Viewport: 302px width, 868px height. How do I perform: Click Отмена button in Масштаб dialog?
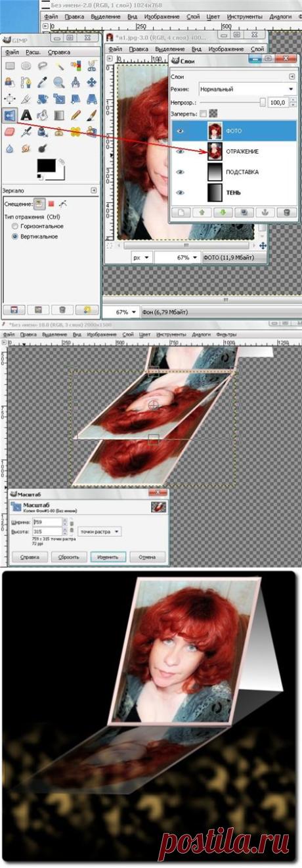coord(147,557)
